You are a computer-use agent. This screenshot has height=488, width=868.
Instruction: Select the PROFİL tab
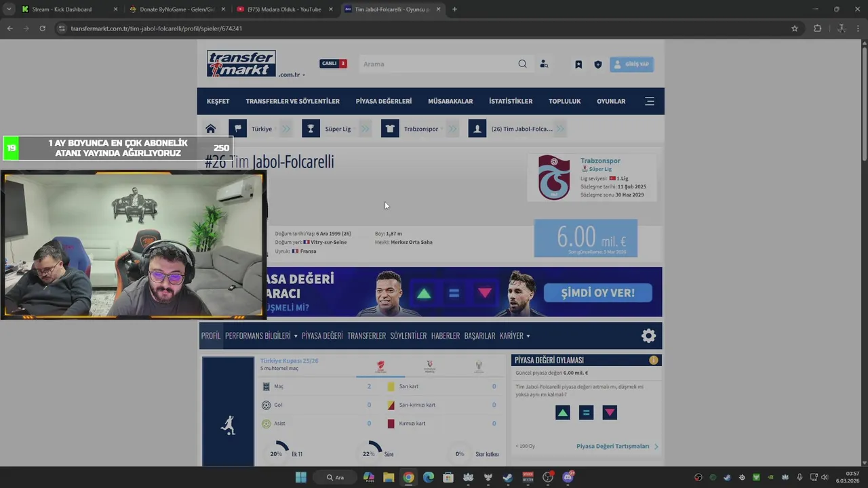(211, 335)
